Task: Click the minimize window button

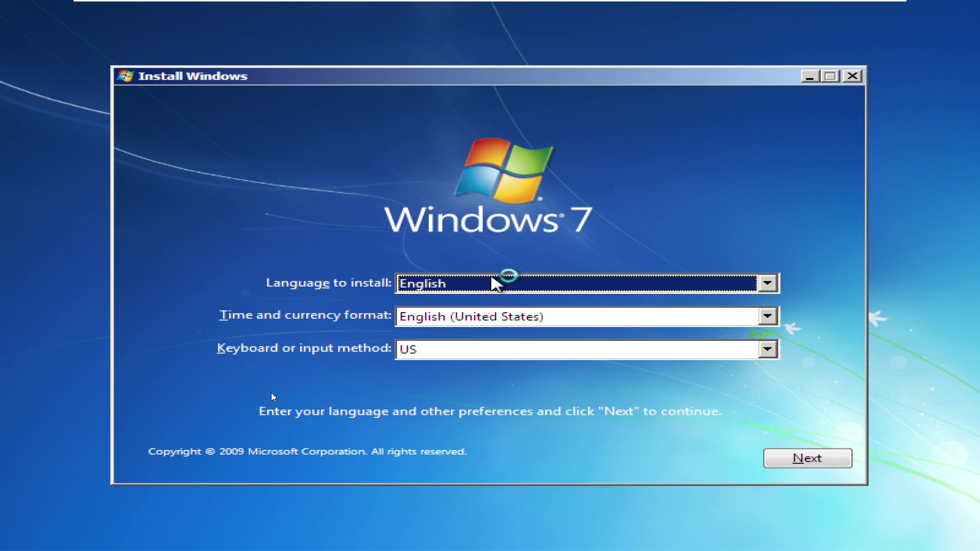Action: coord(810,76)
